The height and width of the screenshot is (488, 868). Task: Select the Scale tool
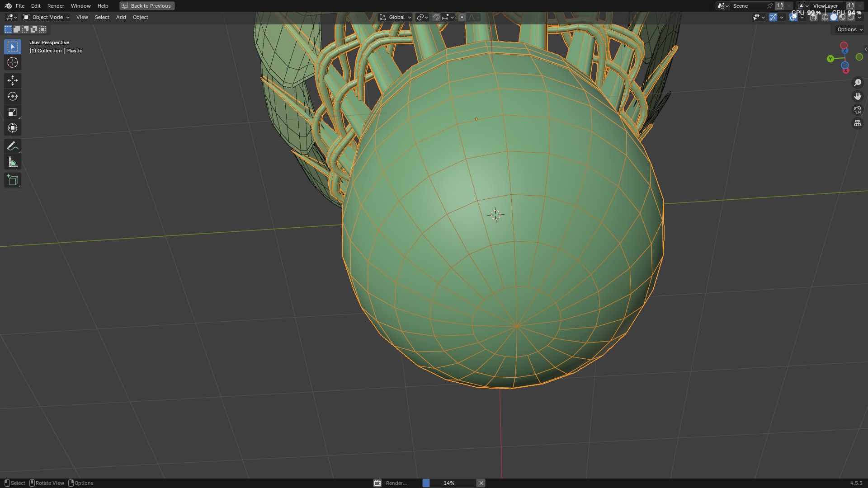click(13, 112)
